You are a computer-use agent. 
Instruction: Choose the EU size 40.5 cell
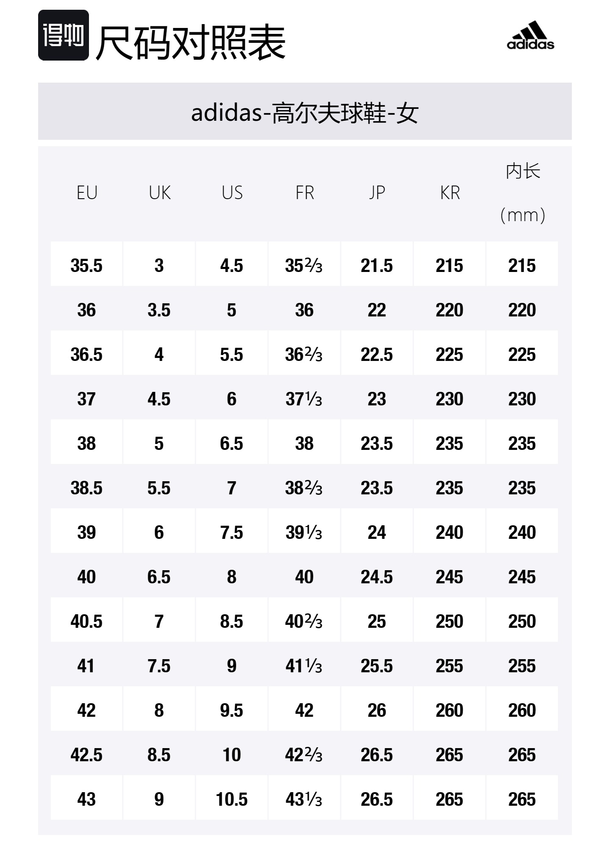(x=86, y=621)
